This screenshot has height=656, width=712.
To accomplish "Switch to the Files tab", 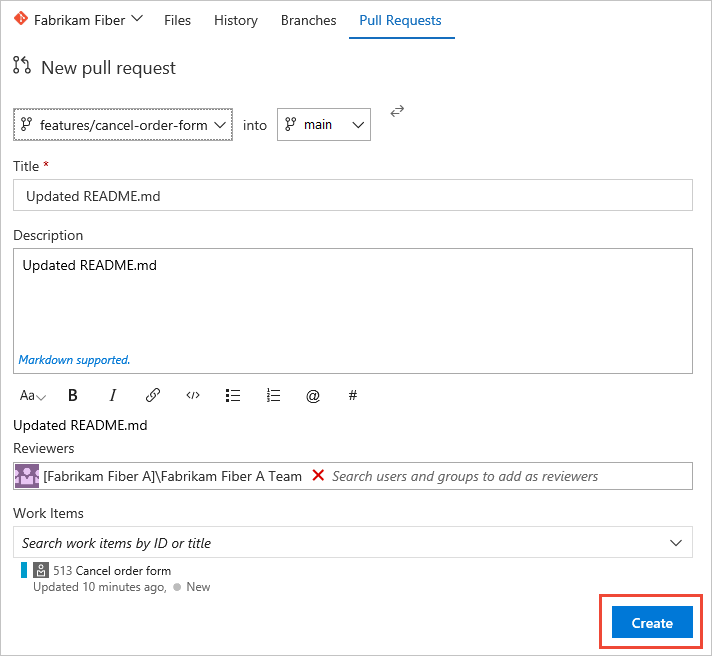I will click(177, 20).
